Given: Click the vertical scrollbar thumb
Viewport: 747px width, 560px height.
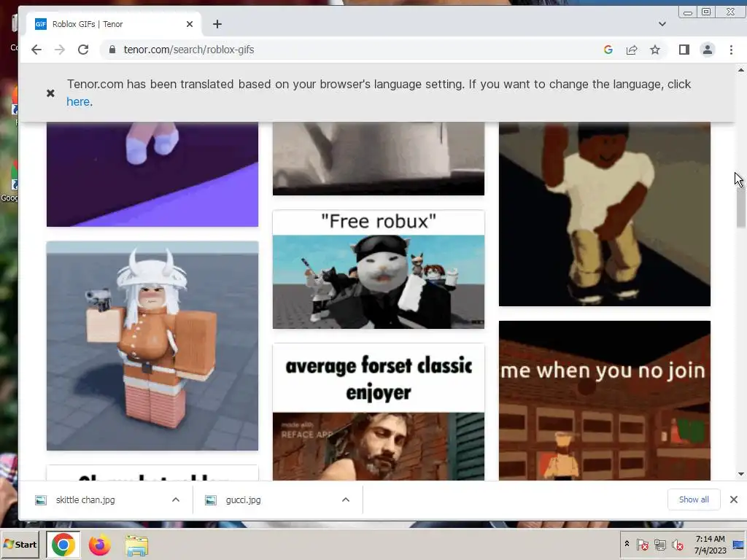Looking at the screenshot, I should [x=741, y=207].
